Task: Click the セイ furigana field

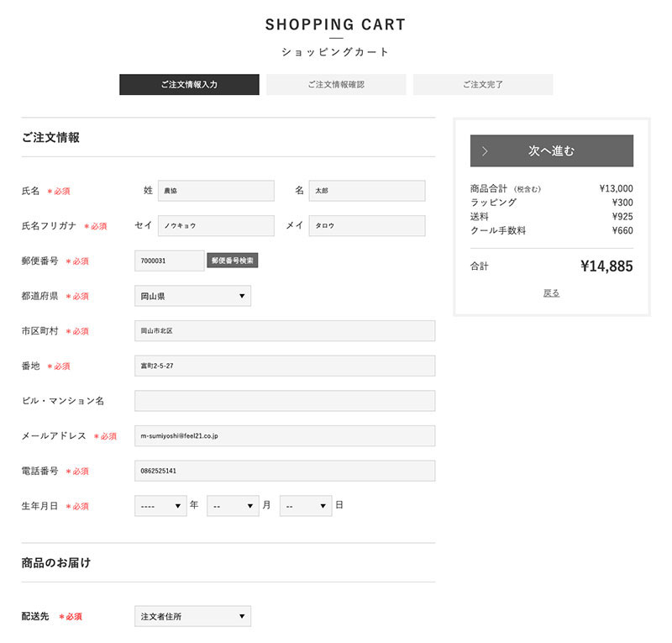Action: click(x=216, y=225)
